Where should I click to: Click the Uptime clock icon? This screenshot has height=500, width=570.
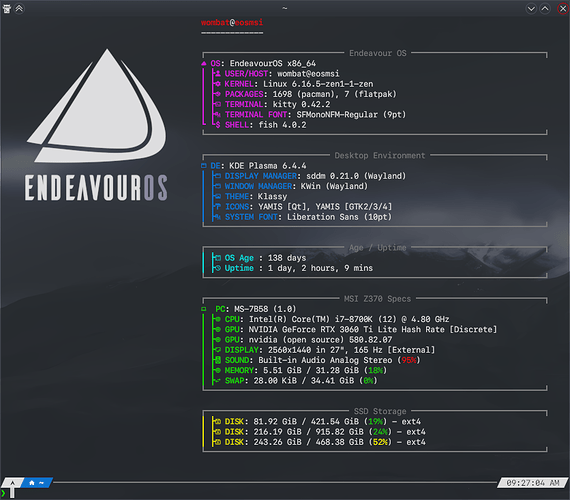[x=218, y=268]
